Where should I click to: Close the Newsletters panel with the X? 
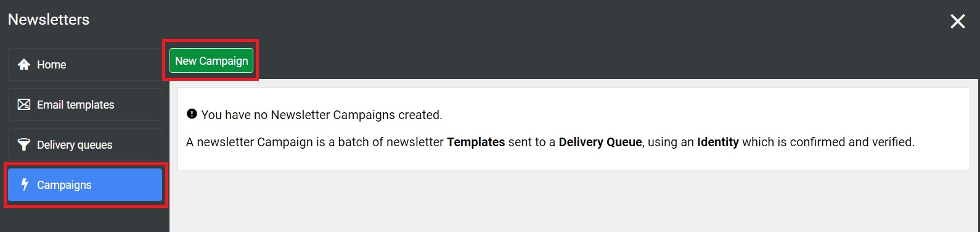(958, 22)
